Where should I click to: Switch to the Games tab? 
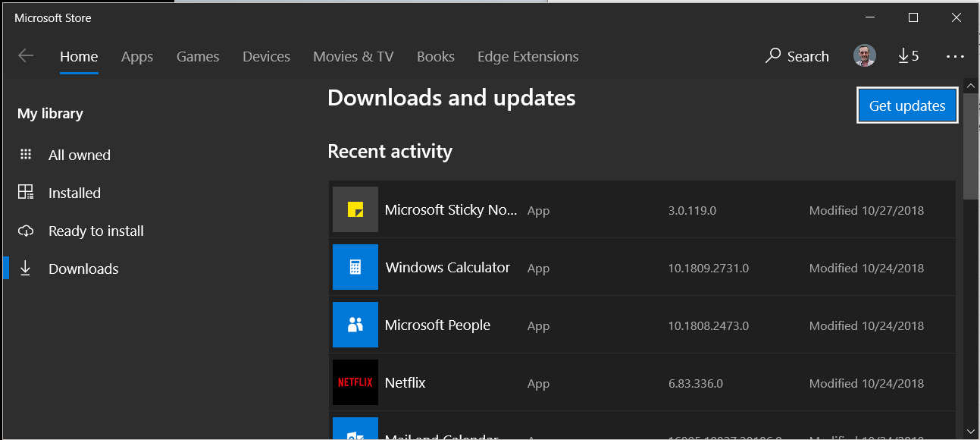[x=198, y=56]
